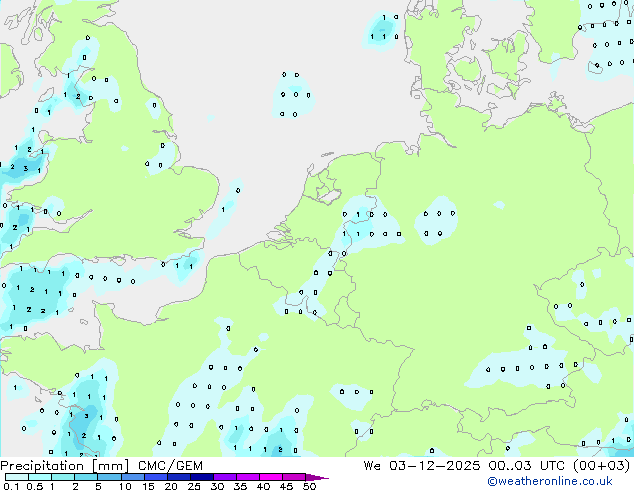Pick the 10–15 mm legend color box
This screenshot has height=490, width=634.
click(132, 477)
